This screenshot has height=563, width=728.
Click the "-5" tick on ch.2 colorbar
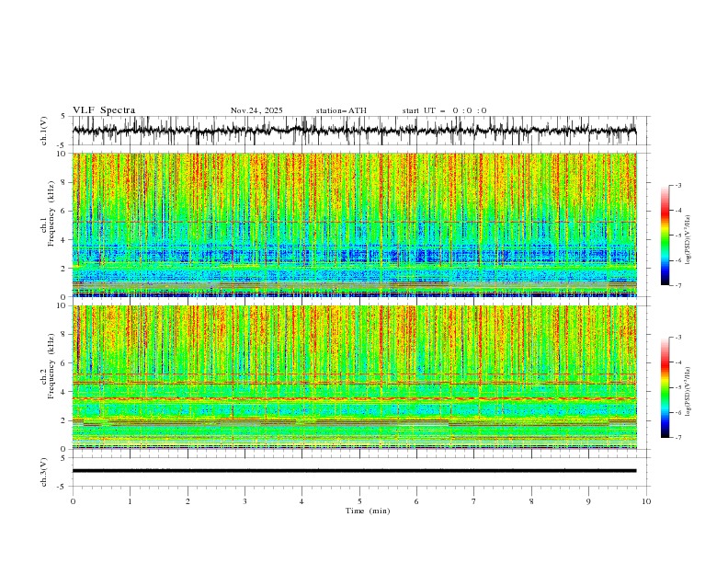point(677,387)
